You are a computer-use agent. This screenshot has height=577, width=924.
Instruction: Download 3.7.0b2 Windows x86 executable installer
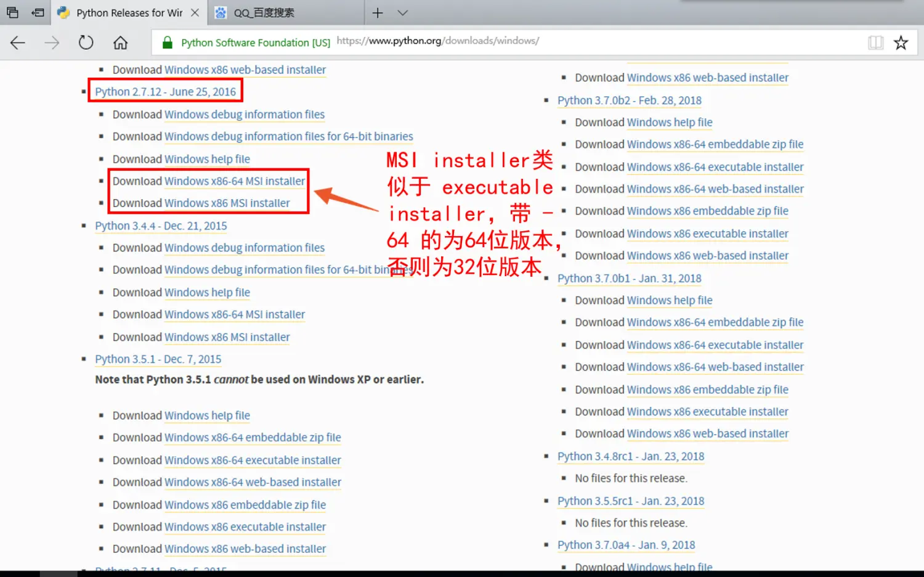tap(708, 234)
